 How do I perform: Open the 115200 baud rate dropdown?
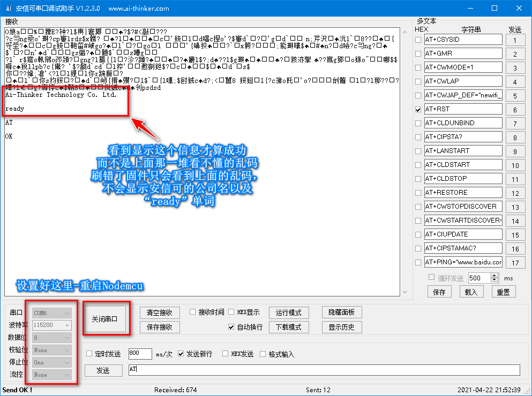66,325
